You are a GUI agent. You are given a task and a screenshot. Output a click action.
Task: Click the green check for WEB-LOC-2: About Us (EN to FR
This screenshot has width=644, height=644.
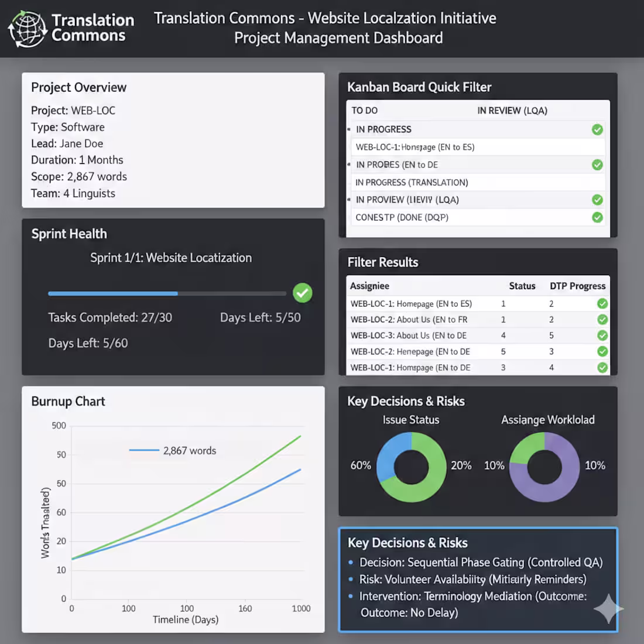[602, 320]
